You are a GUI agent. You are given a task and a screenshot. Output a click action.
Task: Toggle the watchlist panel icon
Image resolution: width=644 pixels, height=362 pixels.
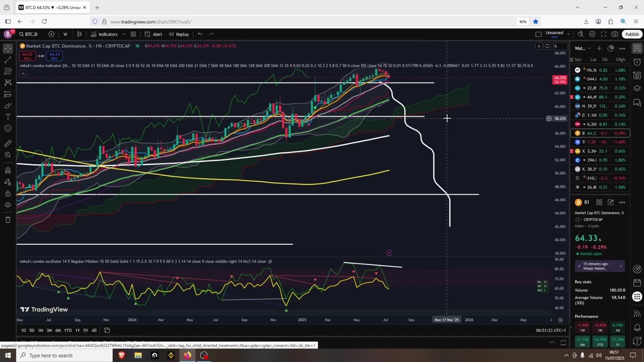(637, 48)
